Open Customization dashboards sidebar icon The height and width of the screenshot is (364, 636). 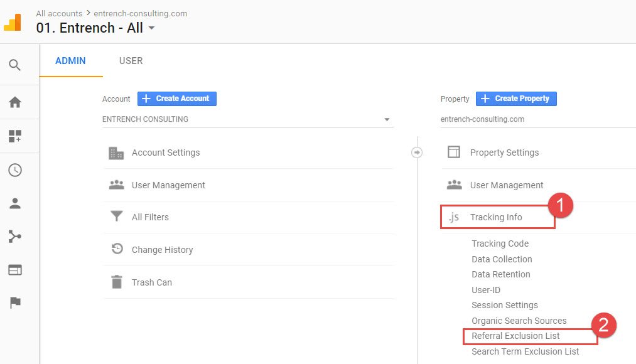point(14,136)
